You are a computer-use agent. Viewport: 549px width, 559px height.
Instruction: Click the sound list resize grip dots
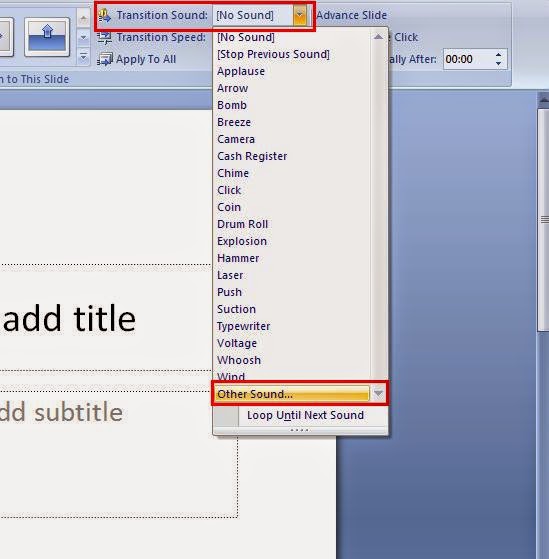click(x=299, y=430)
